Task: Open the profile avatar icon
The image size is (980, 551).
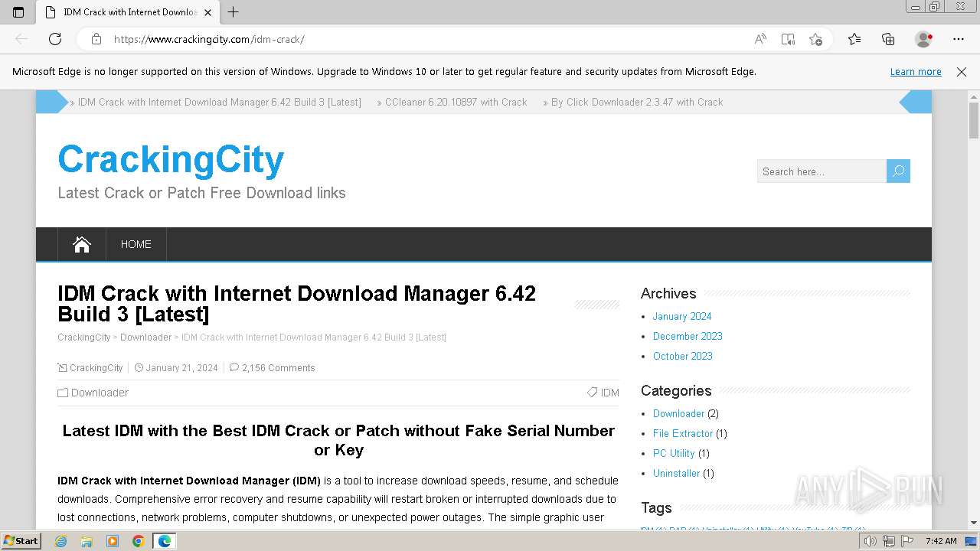Action: [924, 39]
